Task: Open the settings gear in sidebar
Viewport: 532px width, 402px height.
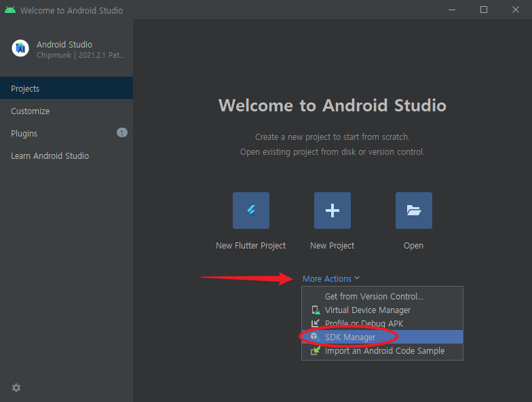Action: (x=16, y=388)
